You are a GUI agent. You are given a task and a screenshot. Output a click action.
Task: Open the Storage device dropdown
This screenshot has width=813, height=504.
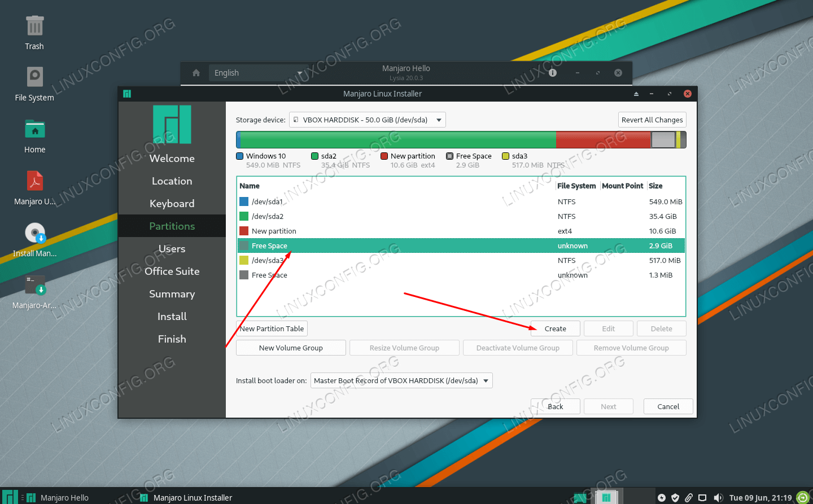click(x=368, y=120)
